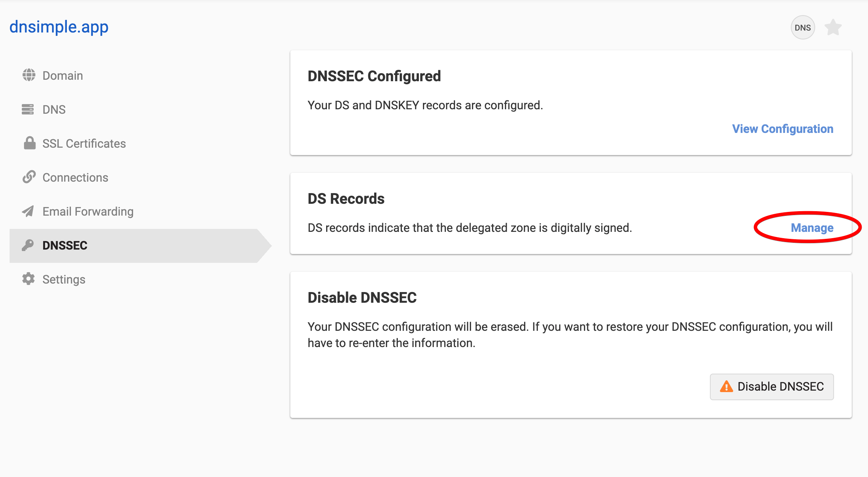Viewport: 868px width, 477px height.
Task: Click the paper plane Email Forwarding icon
Action: coord(28,211)
